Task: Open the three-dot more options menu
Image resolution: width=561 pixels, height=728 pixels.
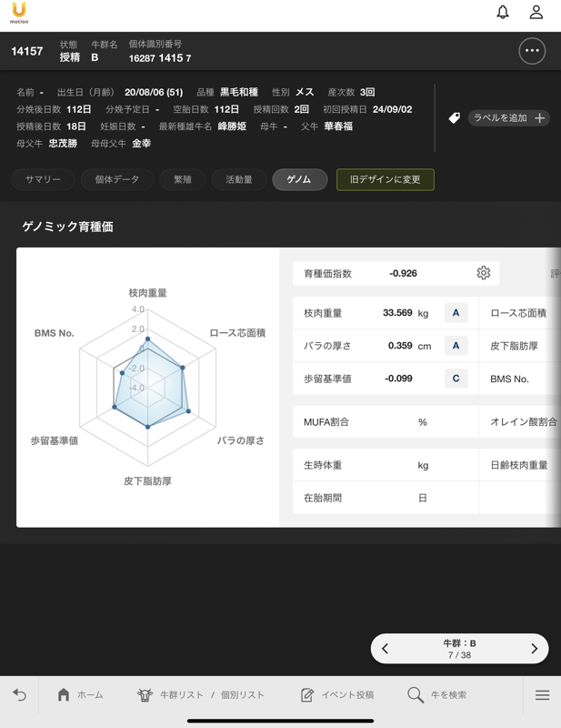Action: click(532, 51)
